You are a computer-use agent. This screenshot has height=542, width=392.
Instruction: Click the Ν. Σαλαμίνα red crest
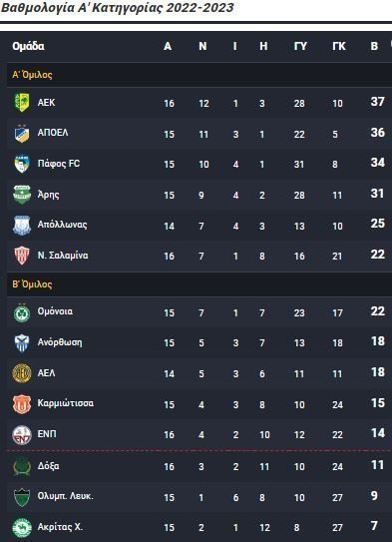(22, 256)
